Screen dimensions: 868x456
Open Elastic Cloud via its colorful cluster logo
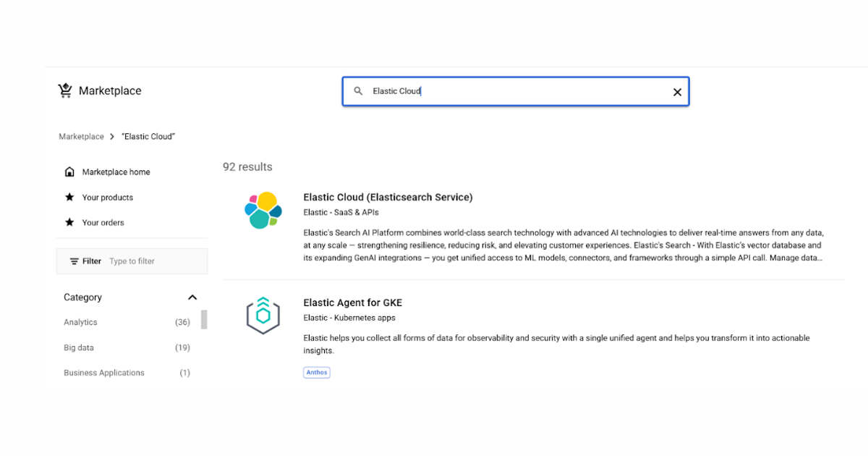click(x=263, y=210)
